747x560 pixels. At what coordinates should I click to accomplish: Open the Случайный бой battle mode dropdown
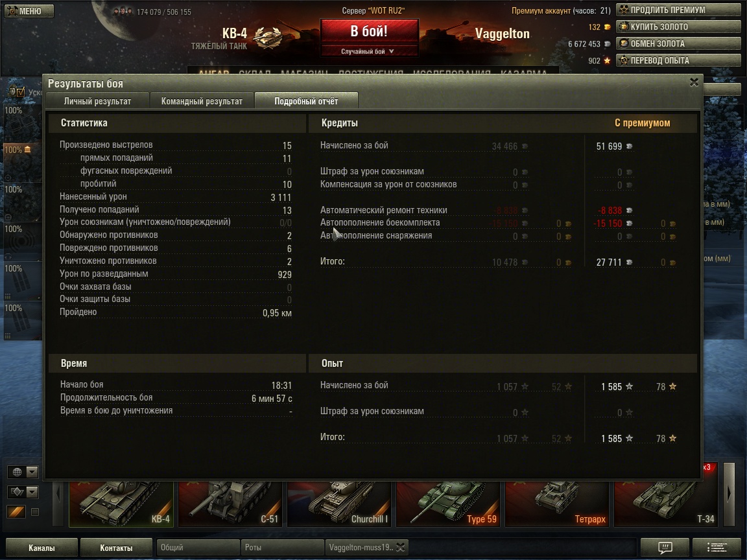click(x=369, y=51)
